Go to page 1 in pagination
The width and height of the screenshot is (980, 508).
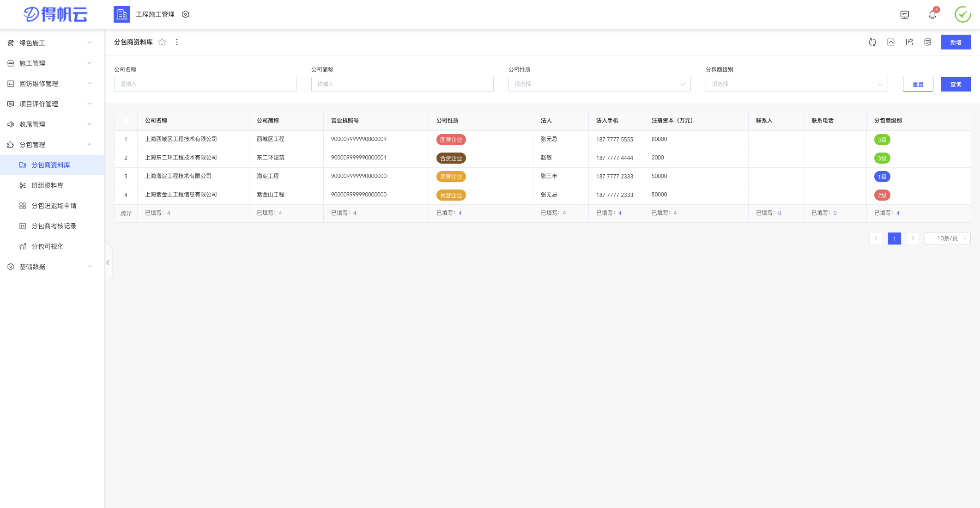point(895,239)
